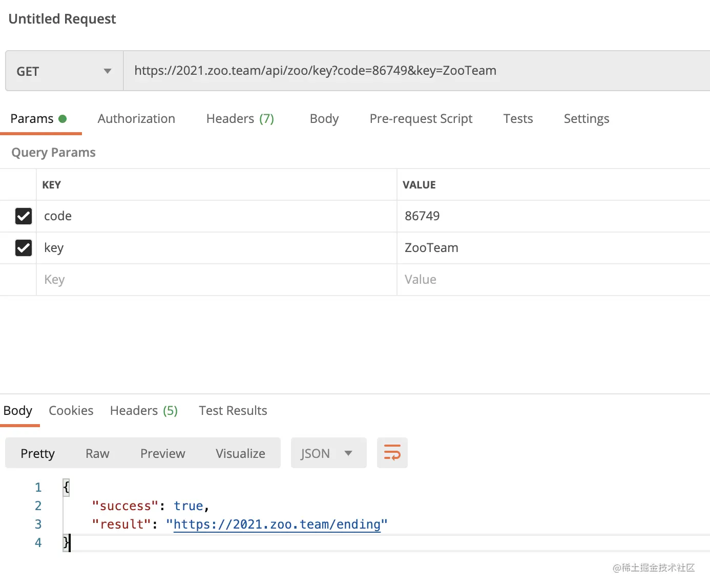Switch response view to Preview
Screen dimensions: 710x588
pos(162,453)
